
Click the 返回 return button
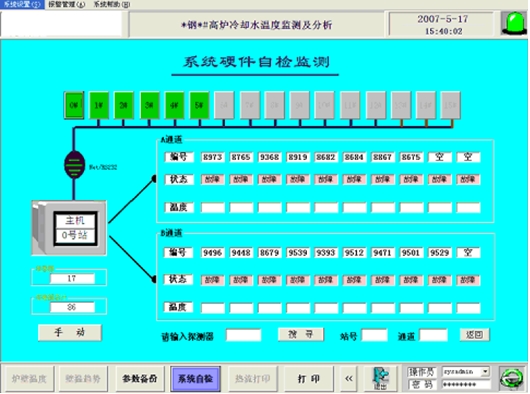pos(474,335)
